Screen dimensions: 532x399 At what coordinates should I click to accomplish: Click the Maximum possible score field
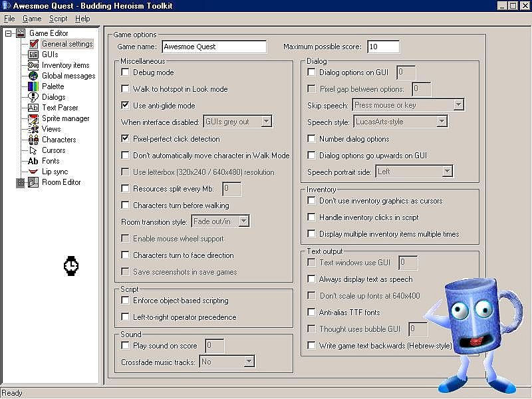click(x=384, y=47)
